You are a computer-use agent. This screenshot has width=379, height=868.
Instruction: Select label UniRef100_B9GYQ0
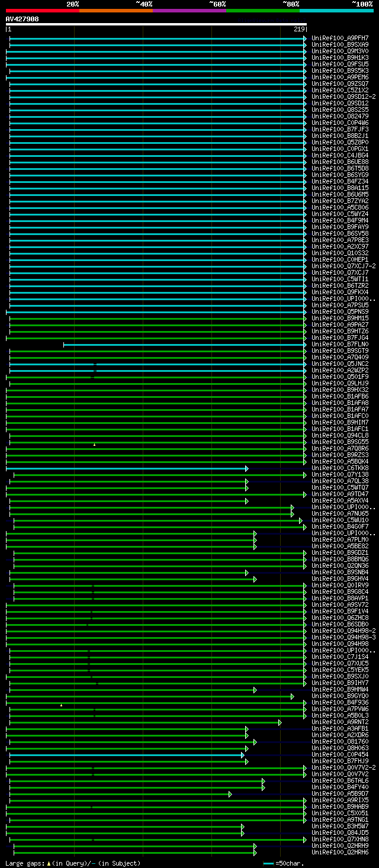coord(340,696)
